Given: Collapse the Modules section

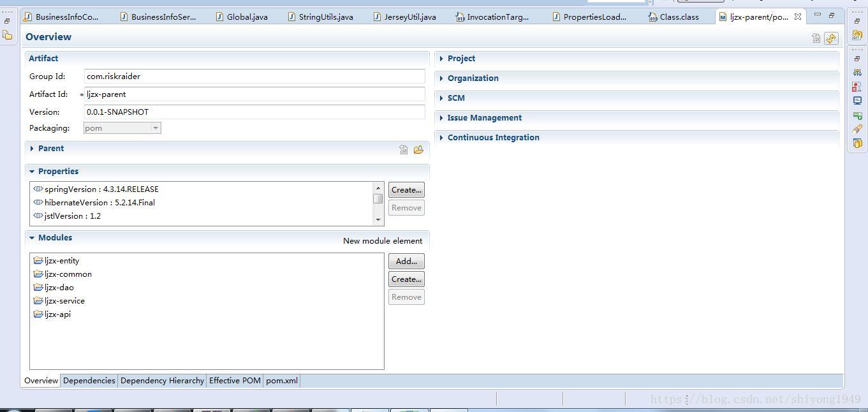Looking at the screenshot, I should coord(32,238).
